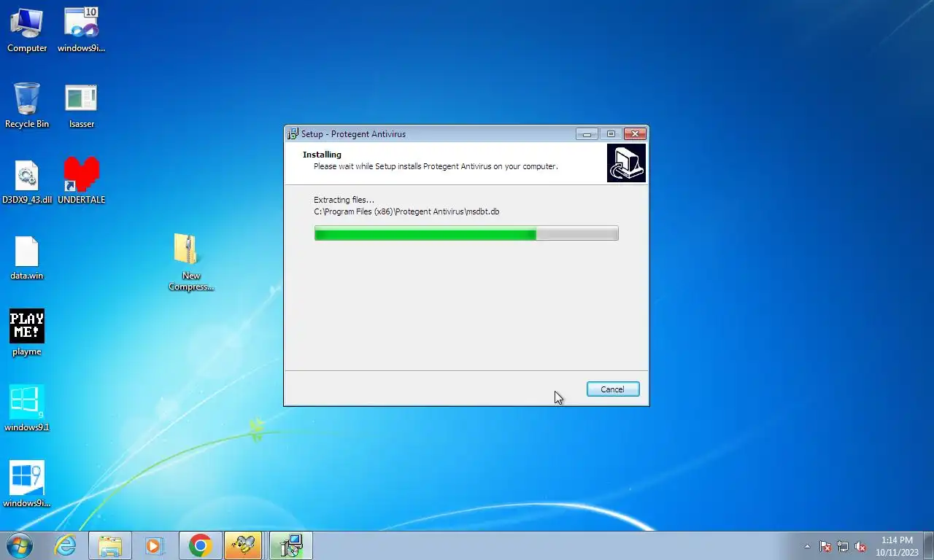Screen dimensions: 934x560
Task: Click the 'Installing' heading
Action: point(322,155)
